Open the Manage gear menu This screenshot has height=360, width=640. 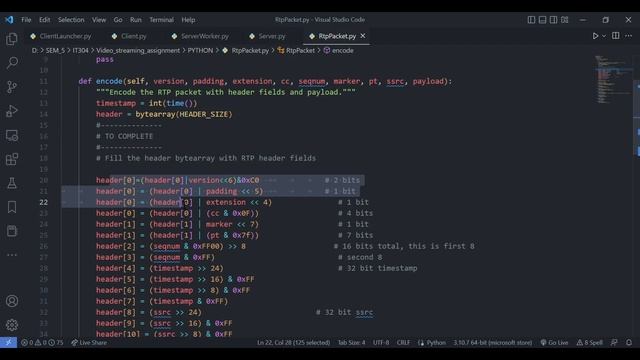(x=12, y=325)
